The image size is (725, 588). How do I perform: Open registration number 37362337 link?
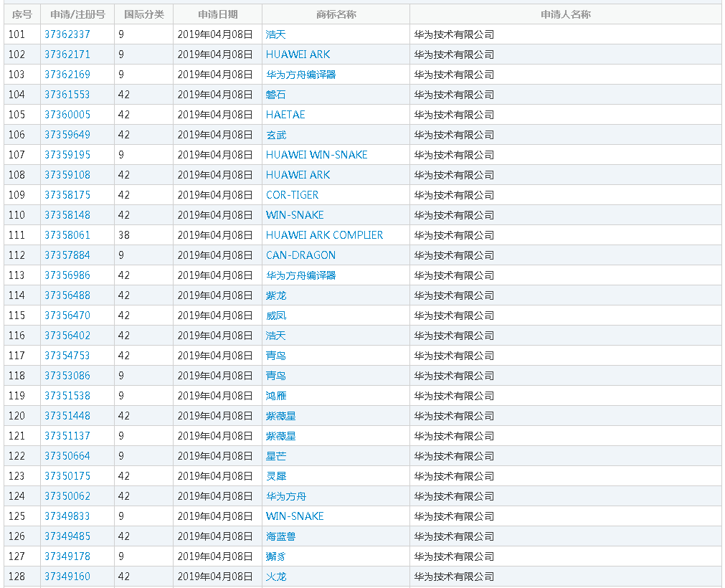point(67,34)
